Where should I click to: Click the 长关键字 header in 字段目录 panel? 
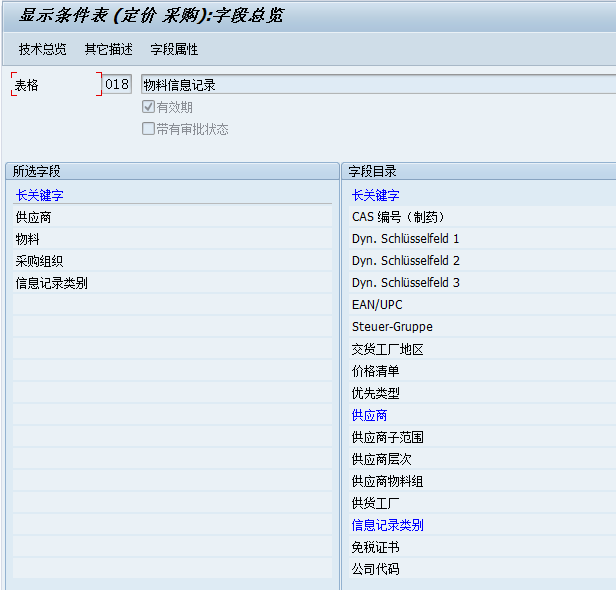pyautogui.click(x=376, y=195)
